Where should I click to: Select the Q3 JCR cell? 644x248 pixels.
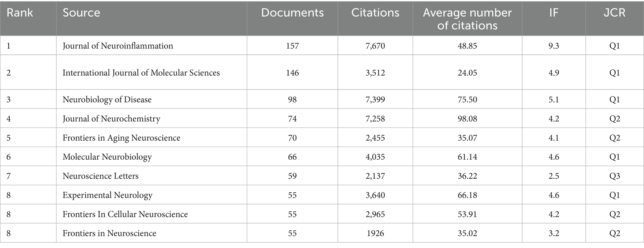[614, 176]
